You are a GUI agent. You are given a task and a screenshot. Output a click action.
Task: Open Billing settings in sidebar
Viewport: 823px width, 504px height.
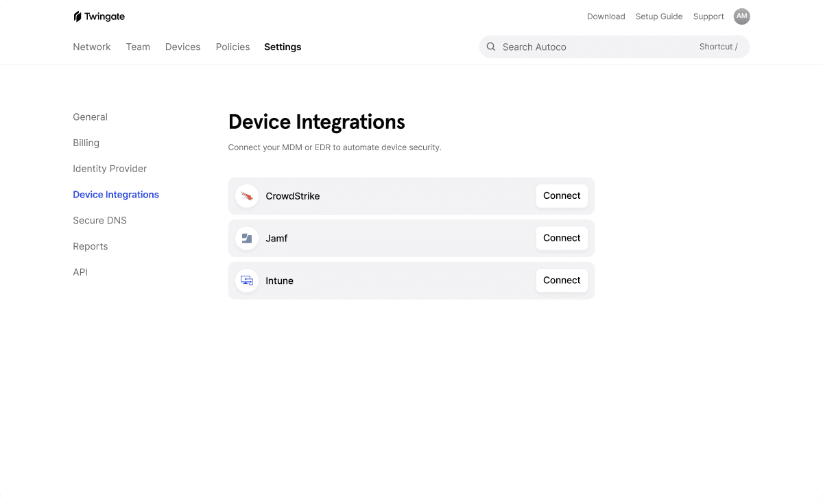pyautogui.click(x=86, y=143)
